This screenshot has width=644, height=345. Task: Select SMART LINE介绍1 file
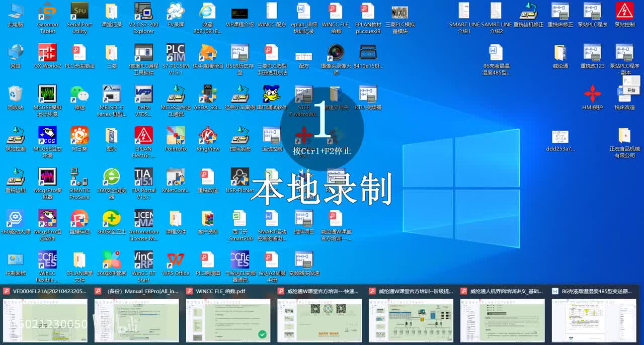click(x=464, y=18)
